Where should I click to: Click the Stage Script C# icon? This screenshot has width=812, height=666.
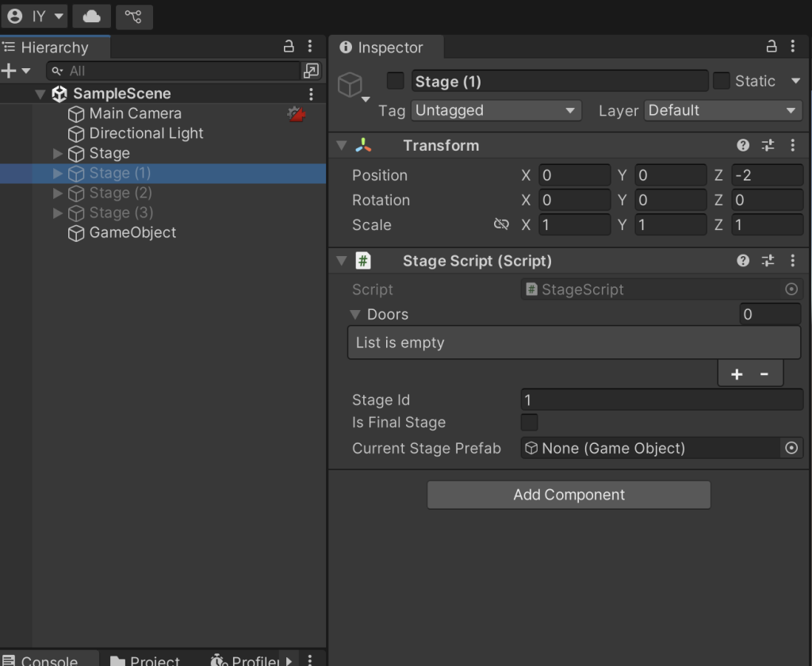pos(363,261)
